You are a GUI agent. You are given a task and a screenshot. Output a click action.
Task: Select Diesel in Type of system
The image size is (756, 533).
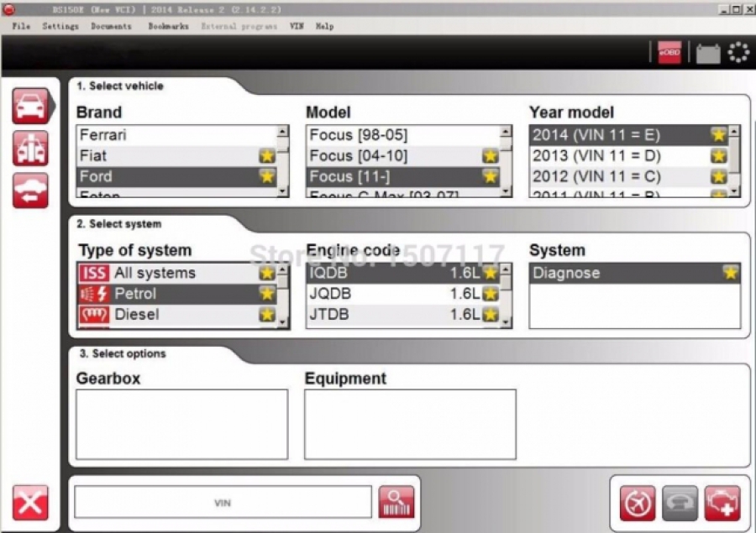tap(136, 315)
